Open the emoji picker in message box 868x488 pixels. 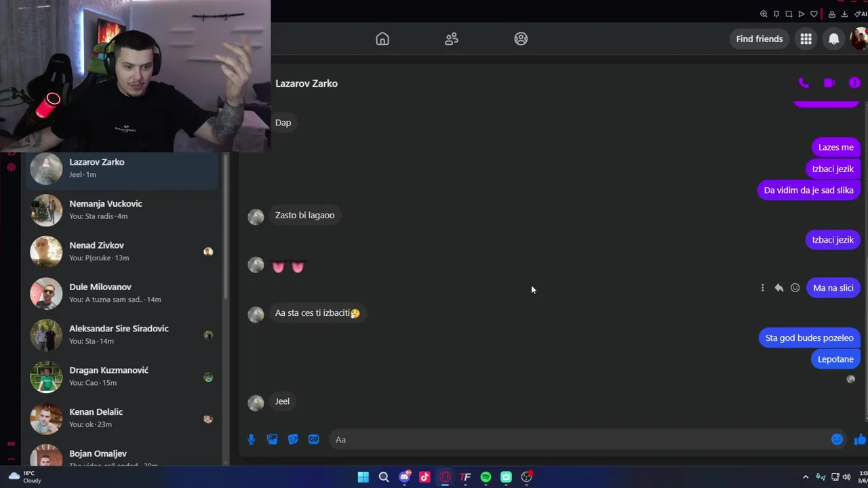tap(837, 439)
